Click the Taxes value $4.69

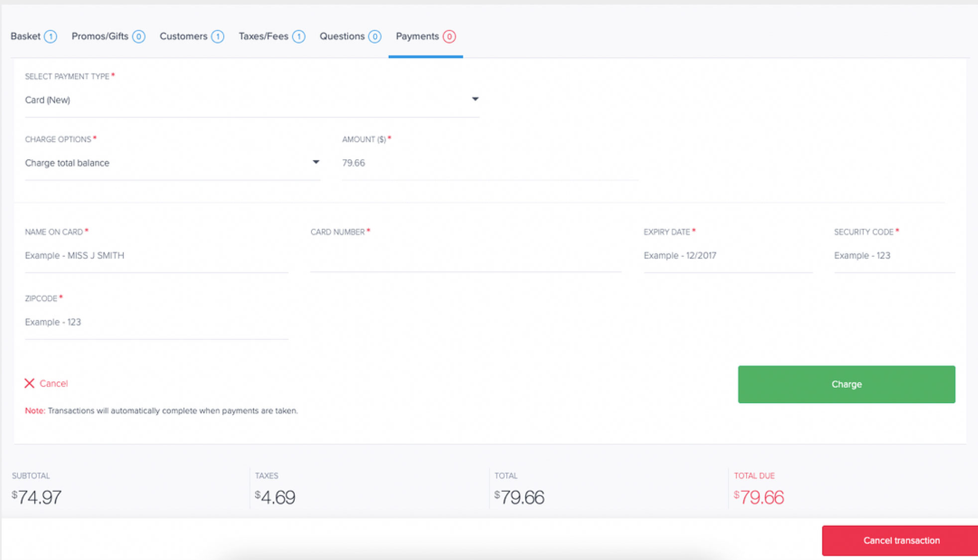click(275, 497)
